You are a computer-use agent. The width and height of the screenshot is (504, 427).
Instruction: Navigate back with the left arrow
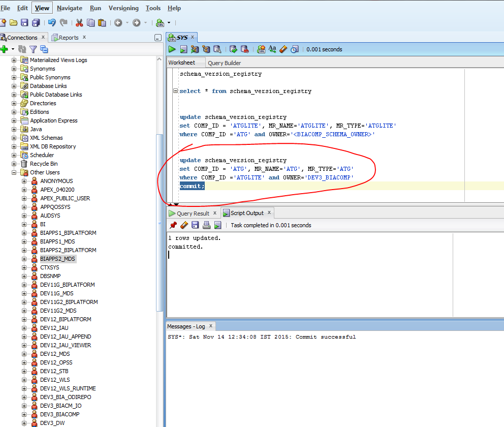coord(118,22)
